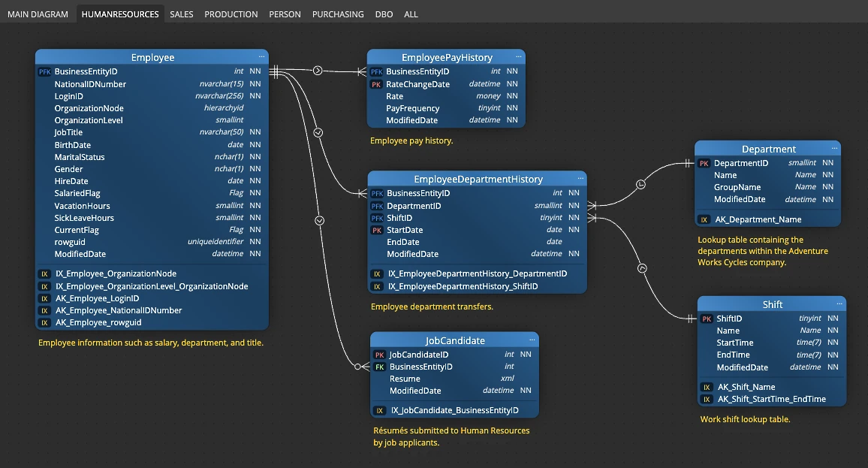
Task: Click IX icon of IX_Employee_OrganizationNode
Action: pos(45,274)
